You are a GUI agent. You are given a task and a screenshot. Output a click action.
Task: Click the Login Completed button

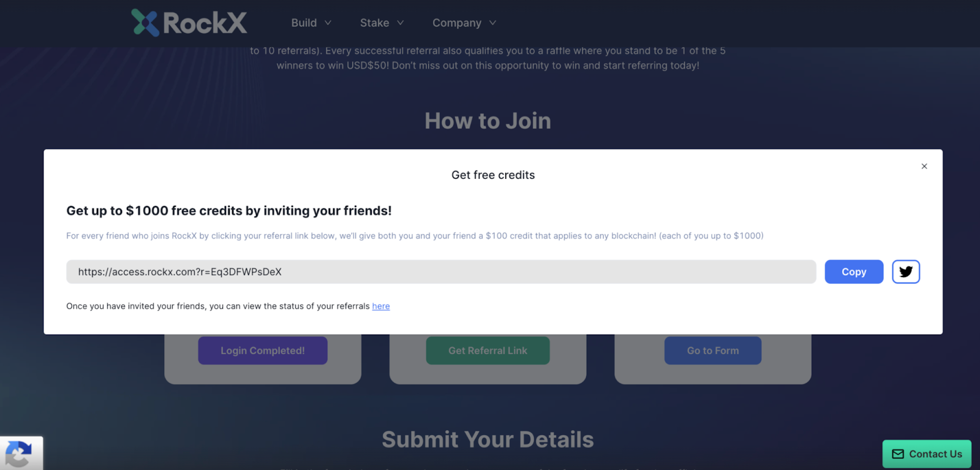pyautogui.click(x=262, y=350)
